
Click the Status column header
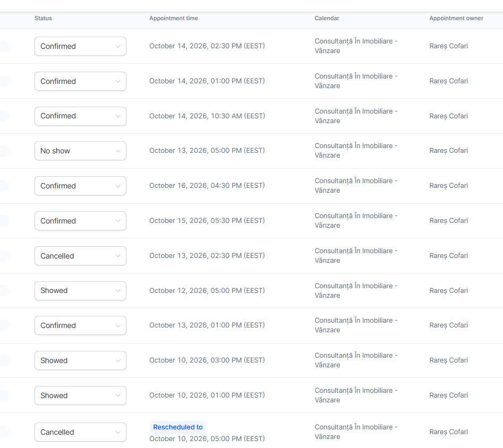(44, 18)
